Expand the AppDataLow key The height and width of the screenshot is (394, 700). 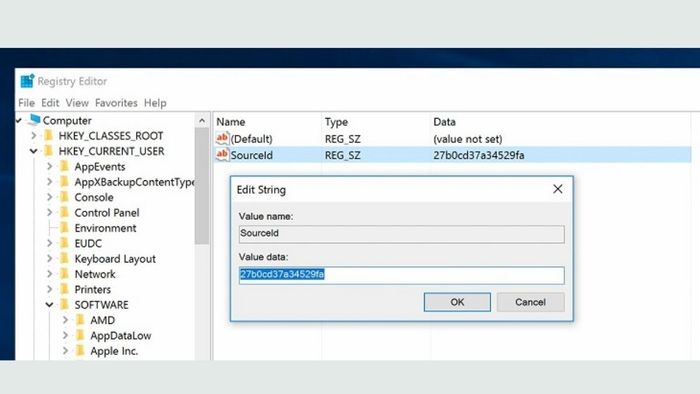point(65,335)
